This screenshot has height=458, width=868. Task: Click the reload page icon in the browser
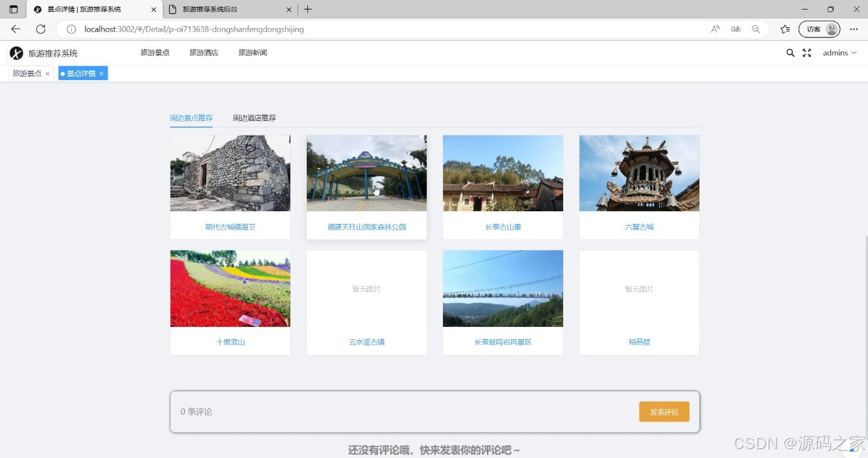click(41, 29)
